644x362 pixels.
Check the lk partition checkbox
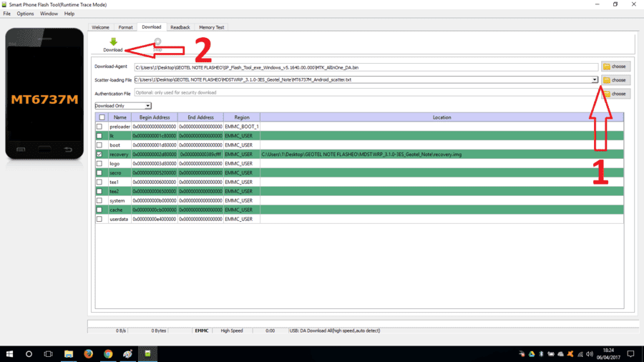click(99, 136)
